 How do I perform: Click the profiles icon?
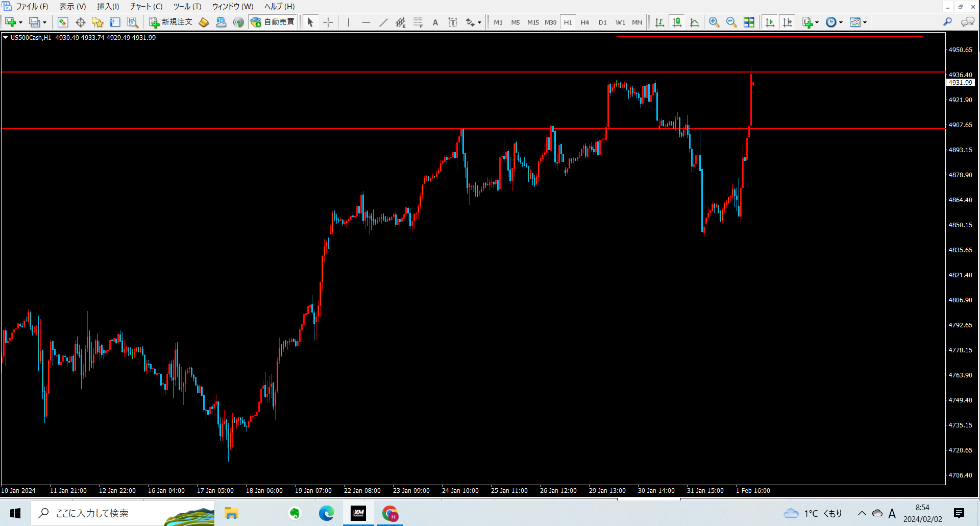(34, 22)
